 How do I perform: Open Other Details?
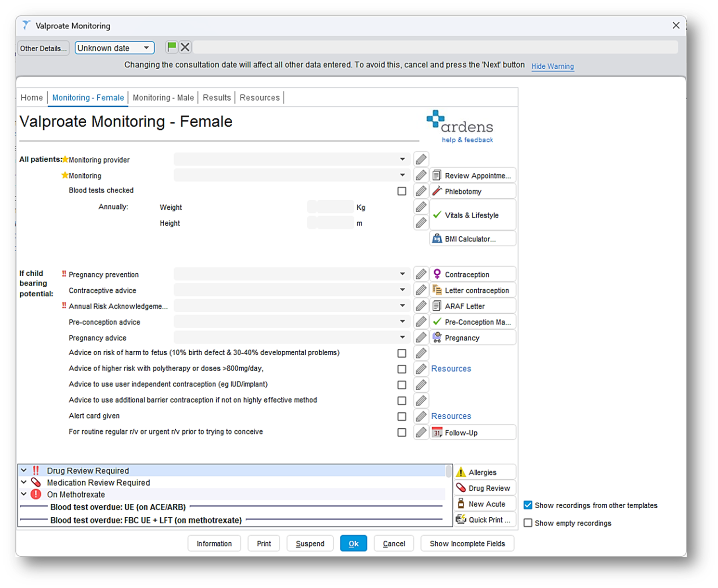(43, 48)
